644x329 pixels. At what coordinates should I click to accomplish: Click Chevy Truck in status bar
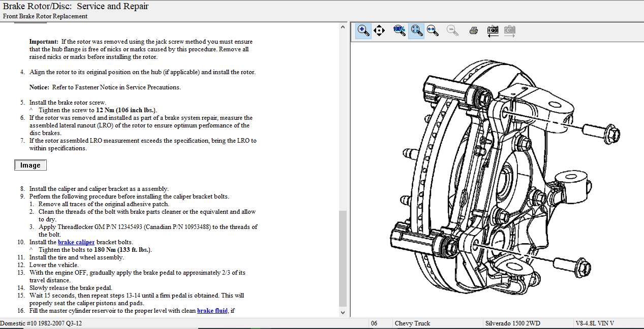412,323
